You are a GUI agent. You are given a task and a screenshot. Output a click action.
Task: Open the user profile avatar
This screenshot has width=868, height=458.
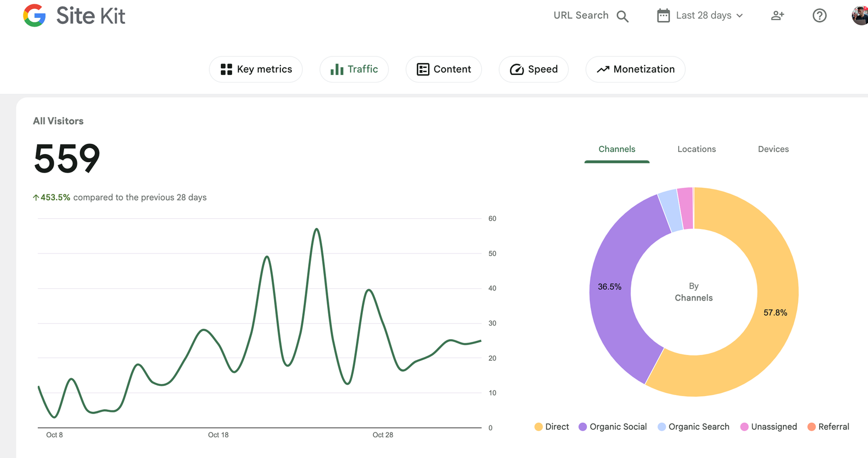(860, 16)
